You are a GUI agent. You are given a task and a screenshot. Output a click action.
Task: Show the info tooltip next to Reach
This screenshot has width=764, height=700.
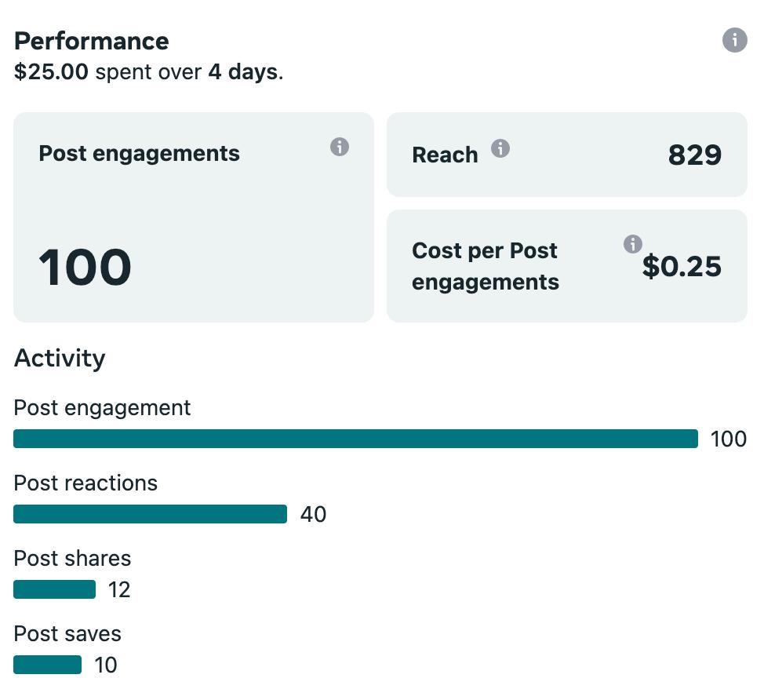(x=500, y=148)
